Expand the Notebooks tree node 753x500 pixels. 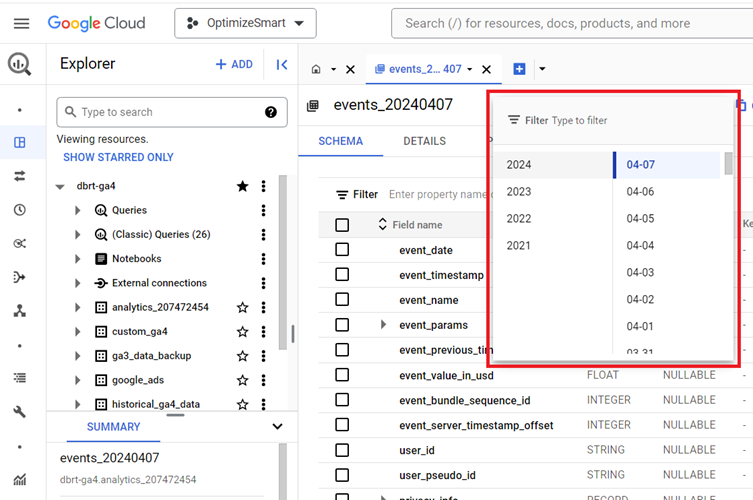78,259
